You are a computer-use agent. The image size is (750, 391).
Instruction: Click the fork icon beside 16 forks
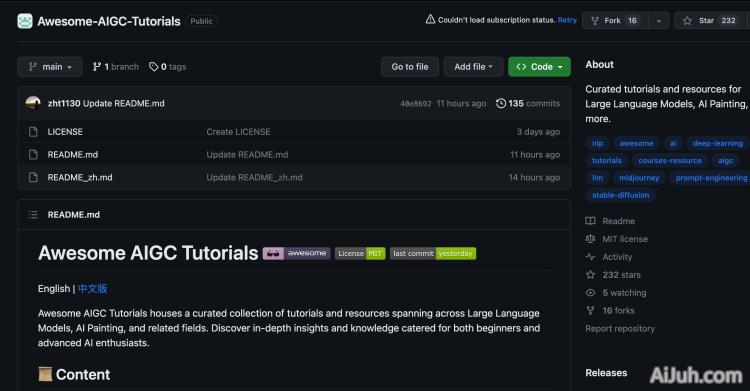591,310
